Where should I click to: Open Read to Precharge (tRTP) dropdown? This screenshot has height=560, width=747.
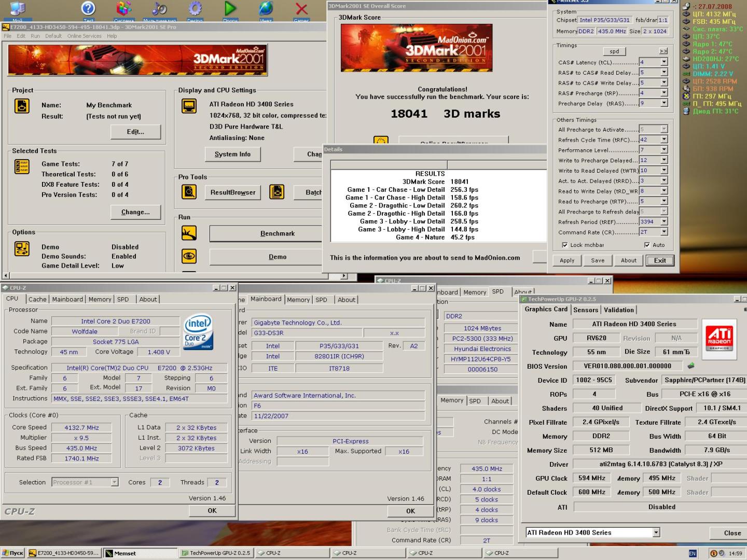[x=664, y=201]
